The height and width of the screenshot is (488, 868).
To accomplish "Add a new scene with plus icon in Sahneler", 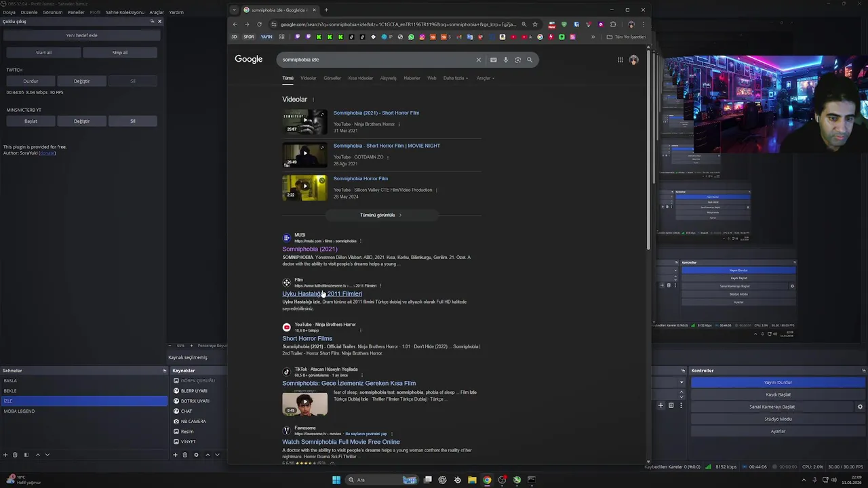I will point(5,455).
